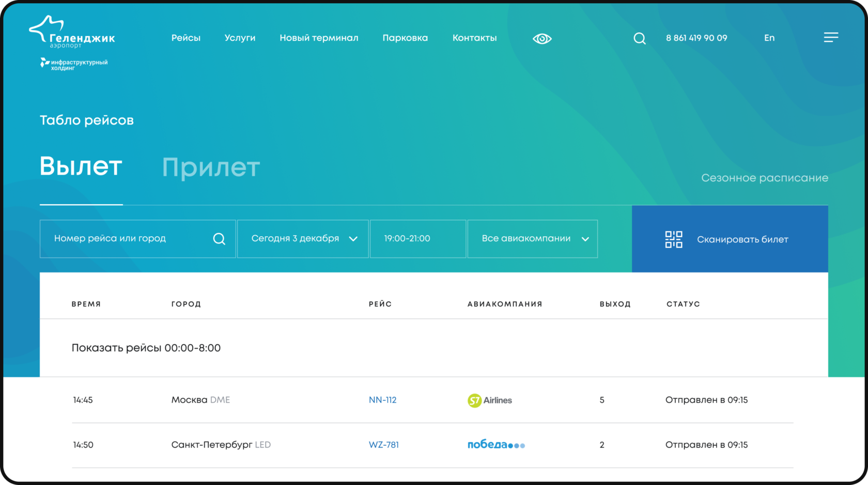Expand the Все авиакомпании dropdown
Image resolution: width=868 pixels, height=485 pixels.
tap(532, 238)
